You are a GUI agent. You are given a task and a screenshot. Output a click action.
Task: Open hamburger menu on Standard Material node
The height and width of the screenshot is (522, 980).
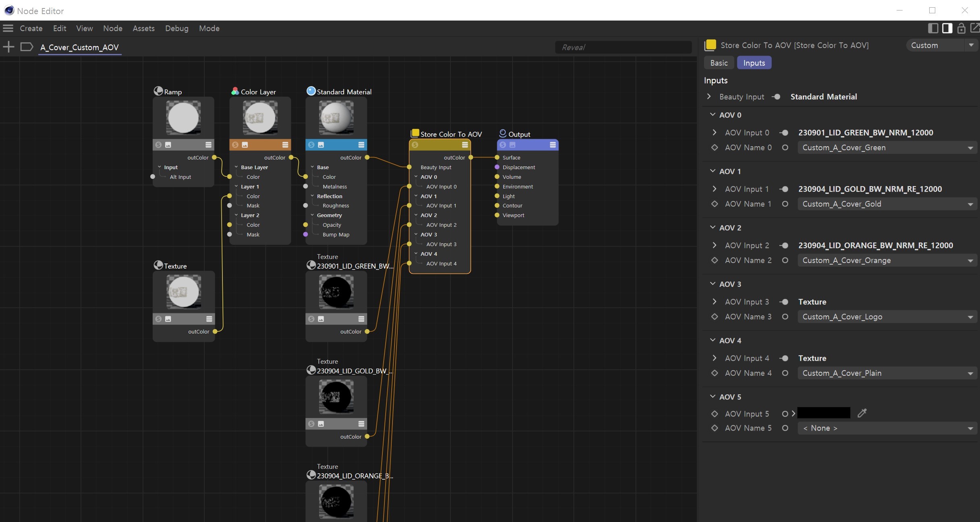[x=361, y=145]
